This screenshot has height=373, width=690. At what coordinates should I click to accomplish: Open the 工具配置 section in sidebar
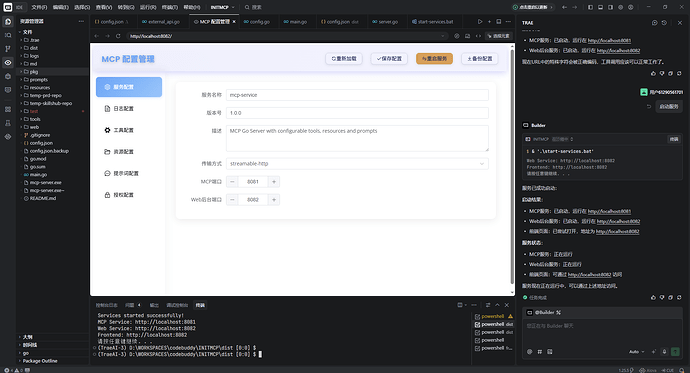pyautogui.click(x=129, y=130)
